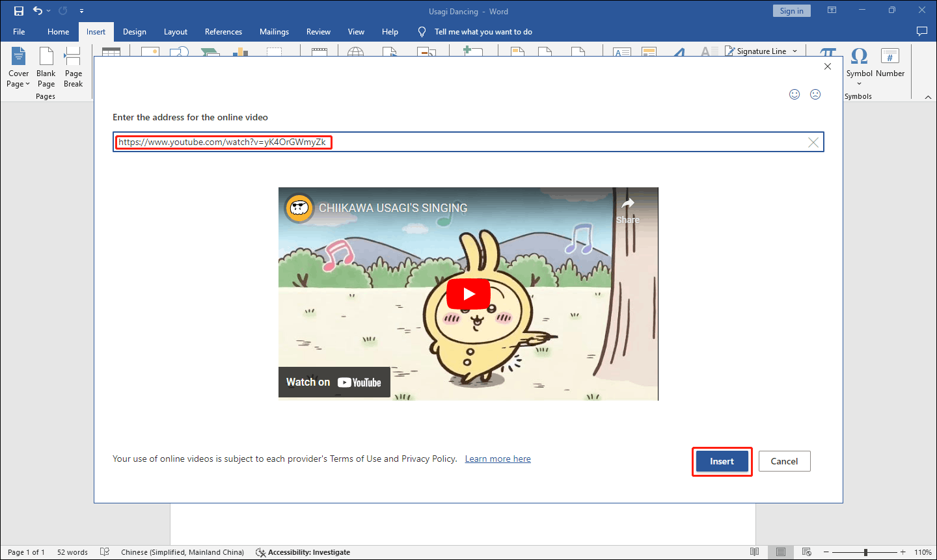Send a frown feedback face
The image size is (937, 560).
coord(815,94)
